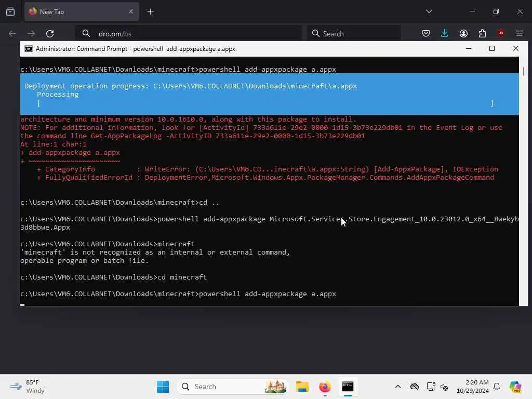Click the red '+ add-appxpackage a.appx' line
The width and height of the screenshot is (532, 399).
[70, 153]
